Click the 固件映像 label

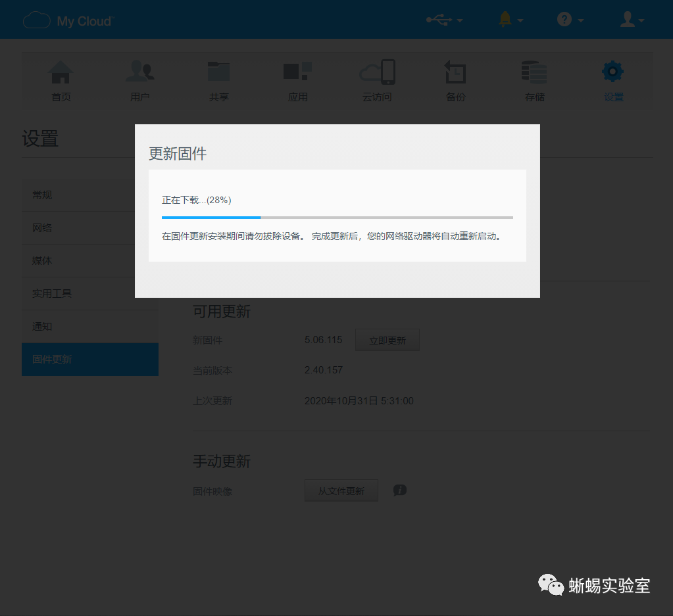coord(212,491)
